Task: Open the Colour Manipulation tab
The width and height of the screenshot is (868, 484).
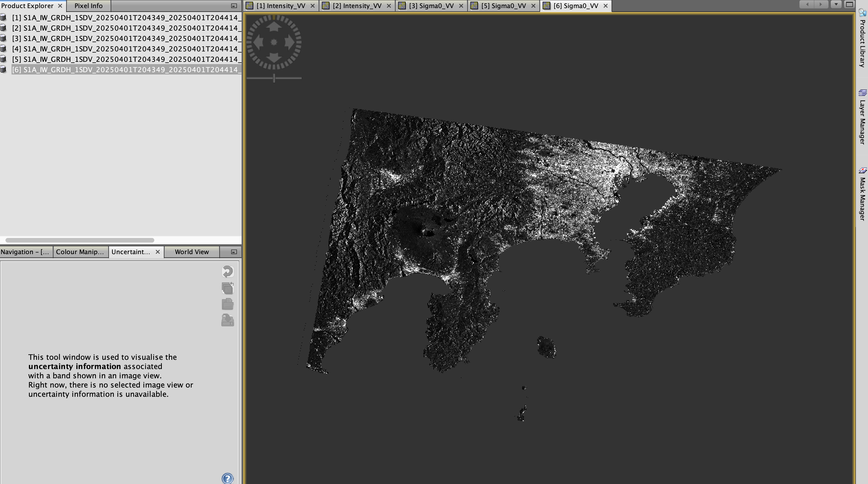Action: pyautogui.click(x=80, y=252)
